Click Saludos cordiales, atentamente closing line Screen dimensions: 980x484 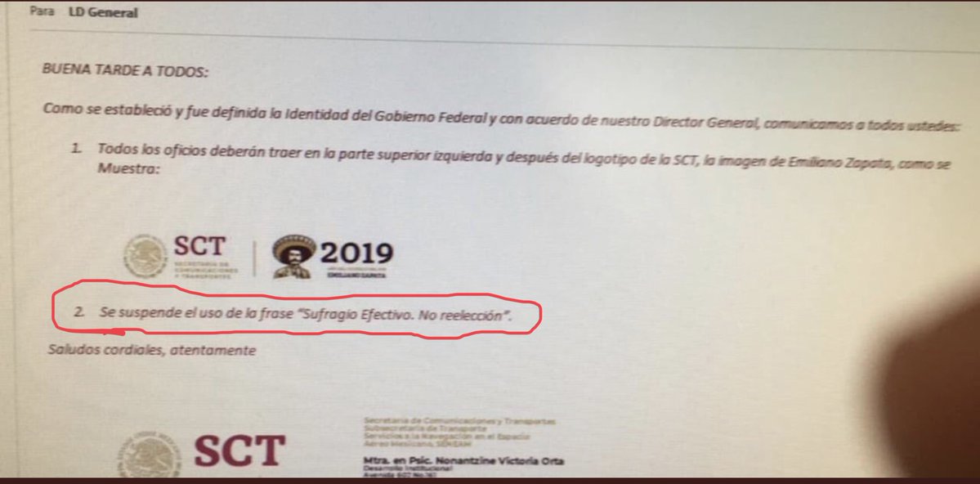click(x=152, y=350)
